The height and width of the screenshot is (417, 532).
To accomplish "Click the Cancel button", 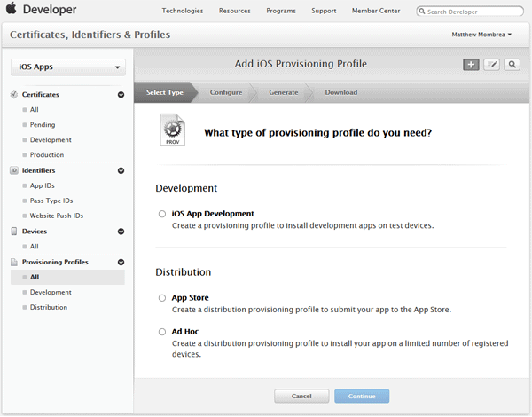I will pos(301,397).
